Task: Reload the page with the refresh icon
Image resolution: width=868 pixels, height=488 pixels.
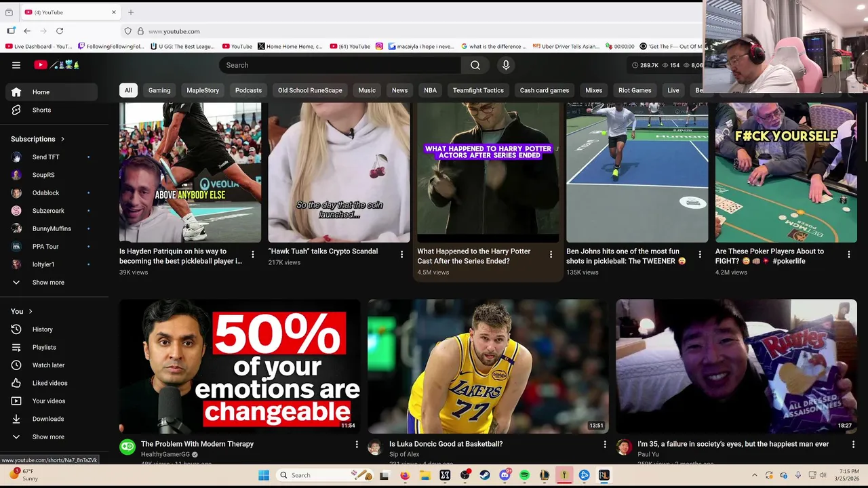Action: 60,31
